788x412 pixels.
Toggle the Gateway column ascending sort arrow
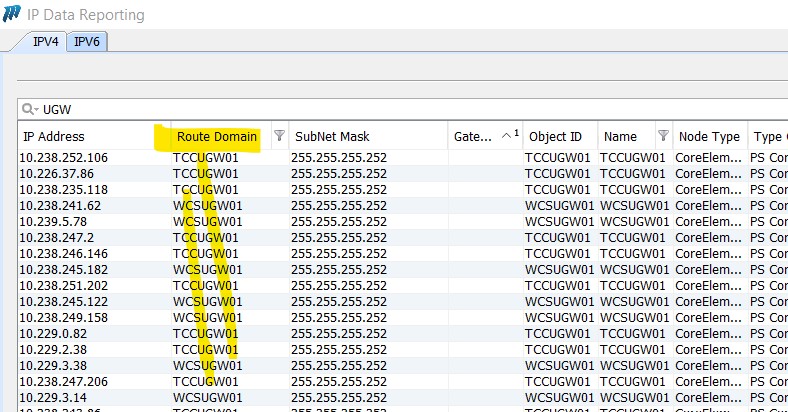(x=508, y=135)
